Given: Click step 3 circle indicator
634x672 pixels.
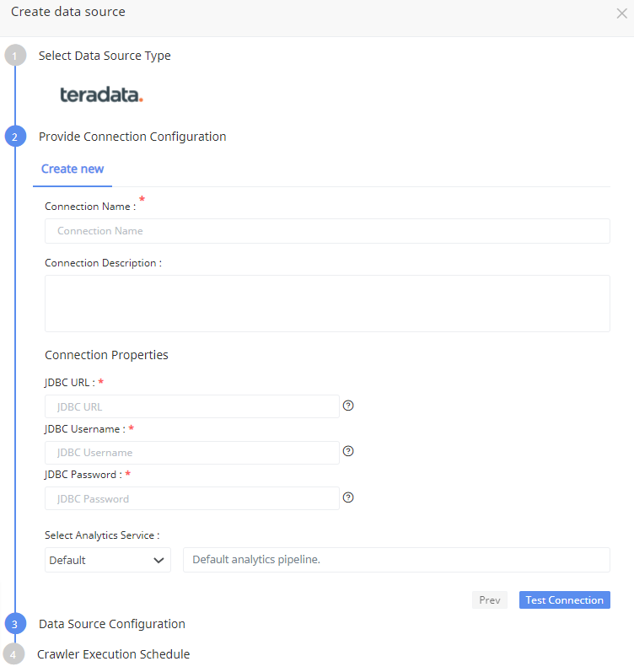Looking at the screenshot, I should point(15,624).
